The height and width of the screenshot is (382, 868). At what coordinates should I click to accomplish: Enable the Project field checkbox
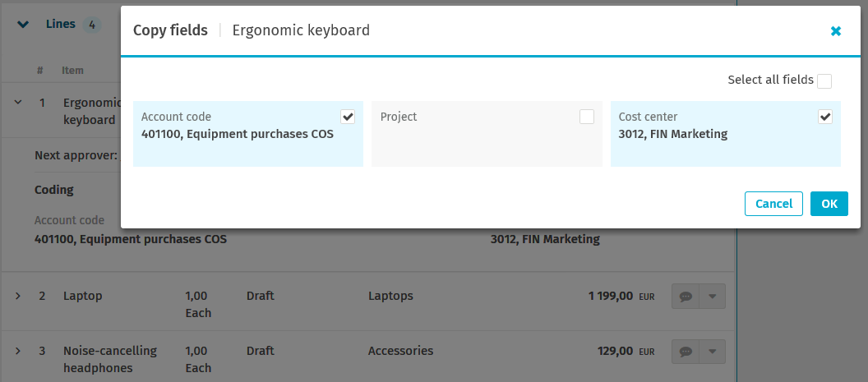[x=586, y=117]
